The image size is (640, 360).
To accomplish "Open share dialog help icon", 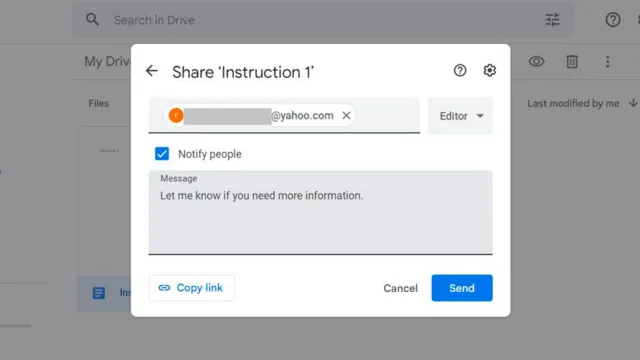I will [x=460, y=71].
